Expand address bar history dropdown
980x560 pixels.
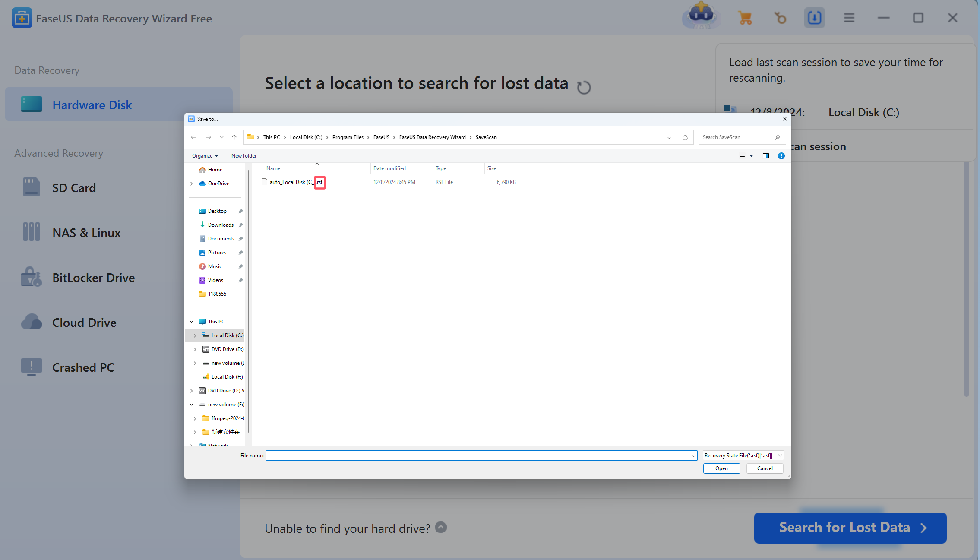pos(669,138)
